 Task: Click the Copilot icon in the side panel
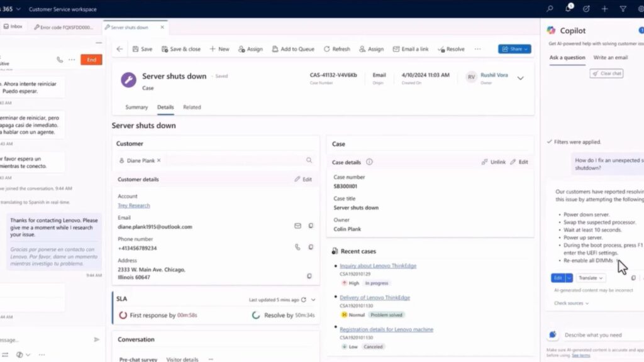552,30
